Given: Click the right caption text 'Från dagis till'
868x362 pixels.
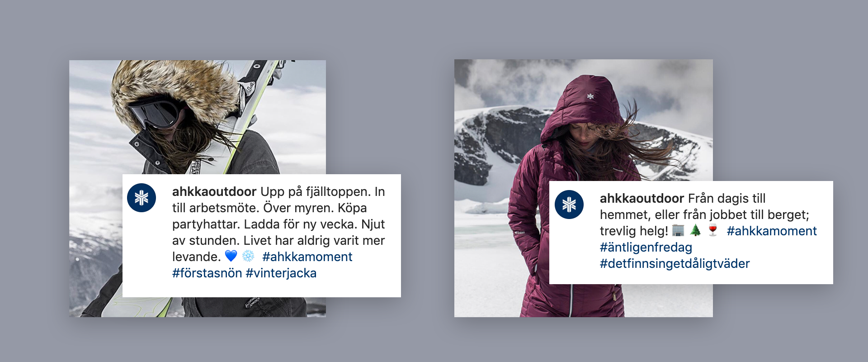Looking at the screenshot, I should coord(727,199).
